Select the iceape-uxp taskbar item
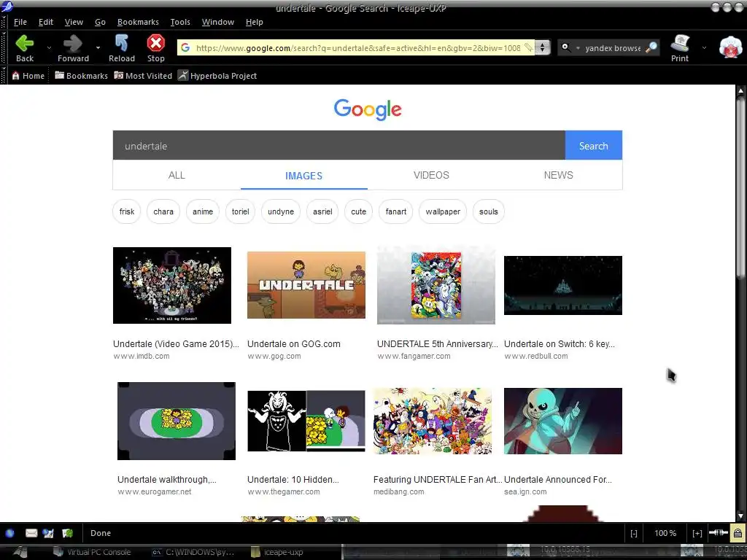 277,553
